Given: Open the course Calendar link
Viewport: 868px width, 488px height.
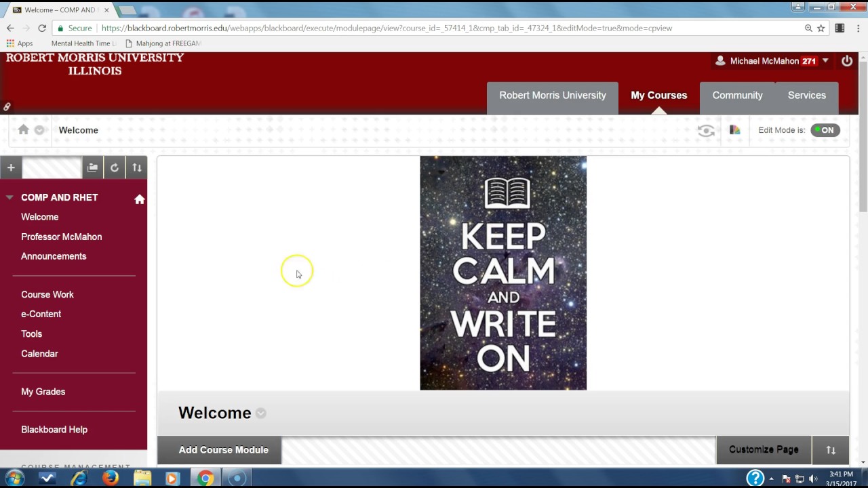Looking at the screenshot, I should [39, 354].
